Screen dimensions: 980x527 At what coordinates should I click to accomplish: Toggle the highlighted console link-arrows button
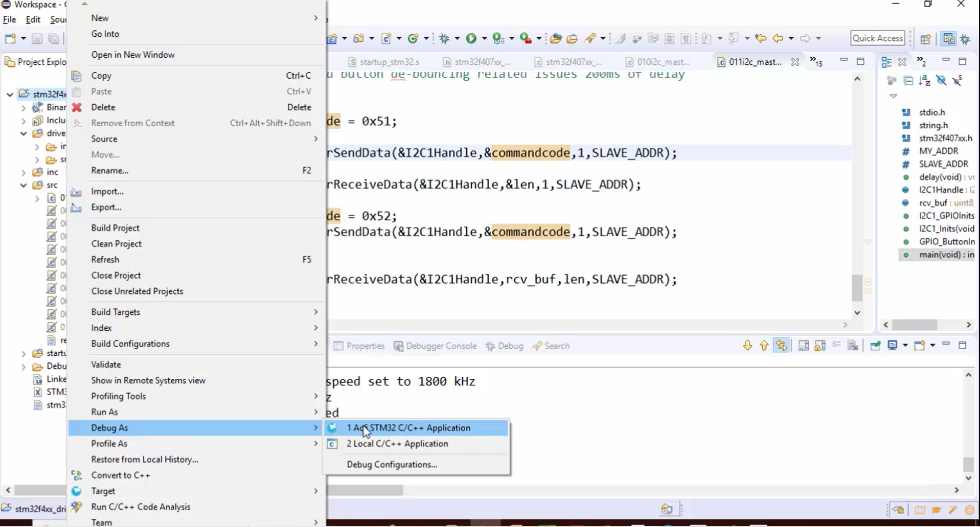click(781, 346)
